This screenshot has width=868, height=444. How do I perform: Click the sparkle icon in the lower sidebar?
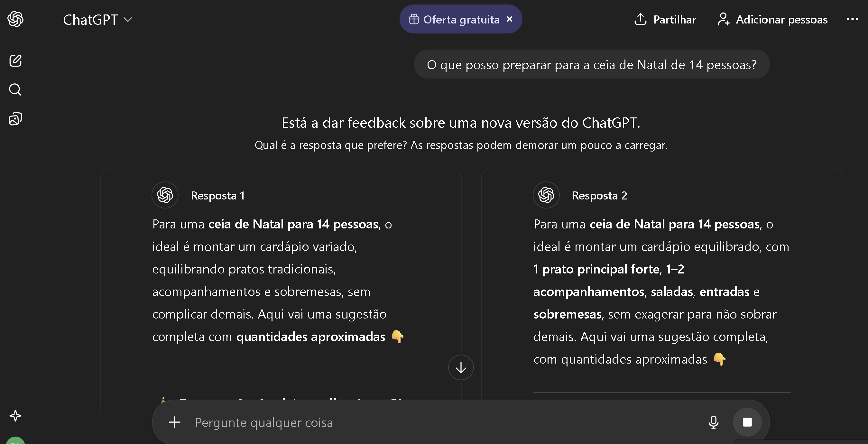[15, 416]
